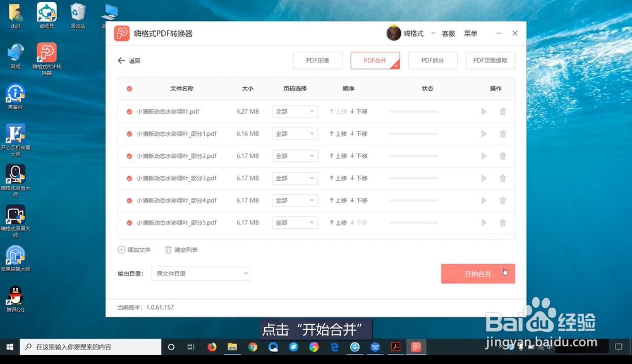
Task: Open page-range dropdown for 部分2.pdf
Action: click(295, 156)
